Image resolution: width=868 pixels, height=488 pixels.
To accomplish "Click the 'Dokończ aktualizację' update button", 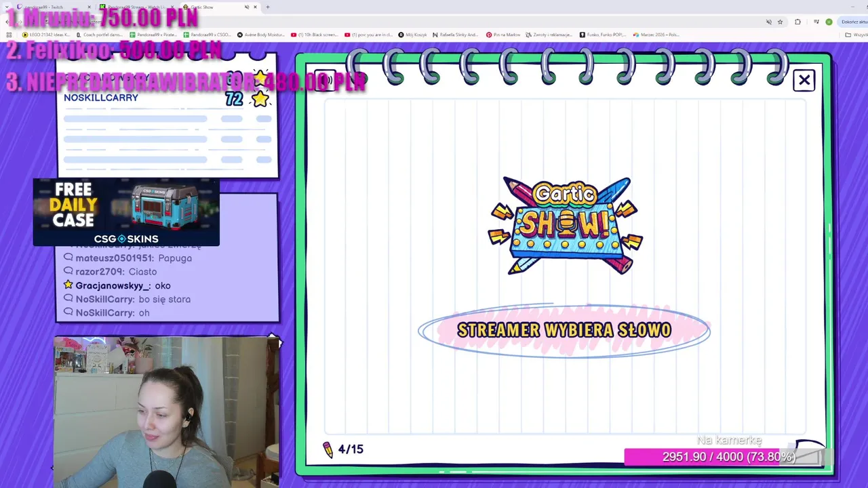I will coord(854,22).
